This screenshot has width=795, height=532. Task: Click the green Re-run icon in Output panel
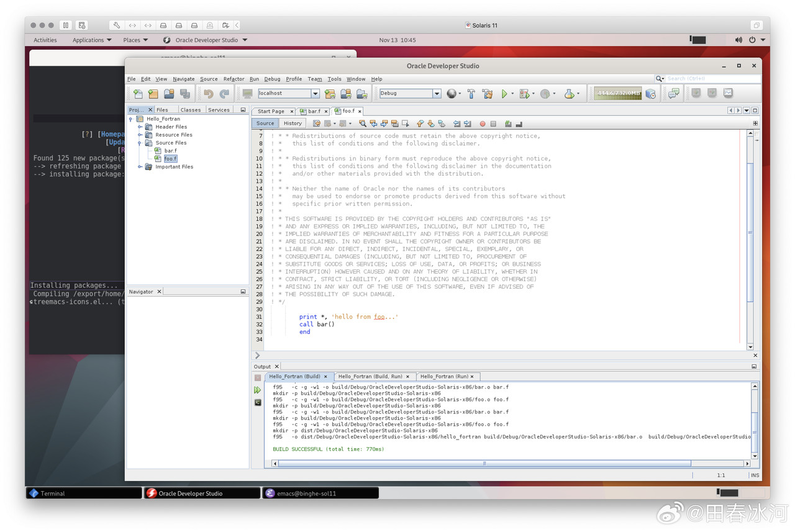pyautogui.click(x=258, y=390)
